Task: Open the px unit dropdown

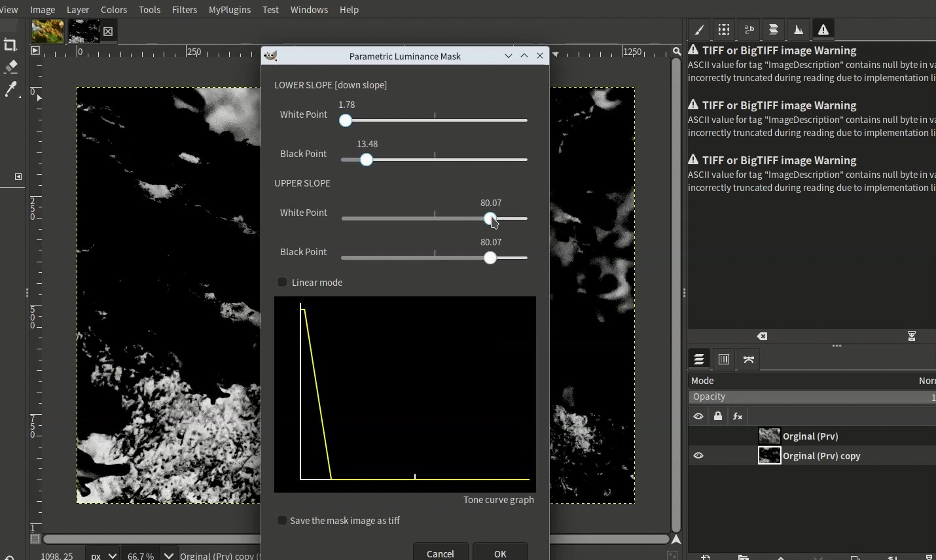Action: click(103, 555)
